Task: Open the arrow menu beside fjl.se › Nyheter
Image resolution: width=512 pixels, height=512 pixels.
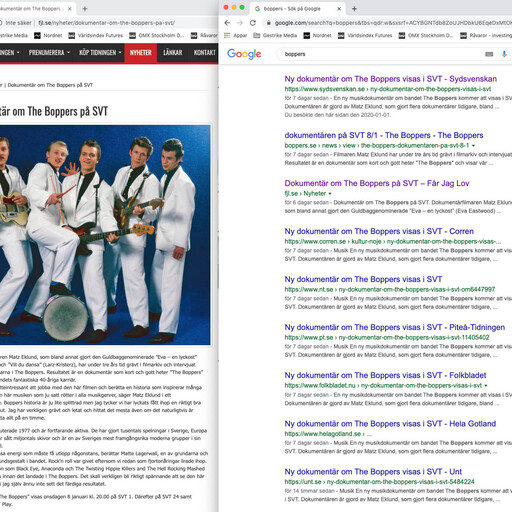Action: (330, 194)
